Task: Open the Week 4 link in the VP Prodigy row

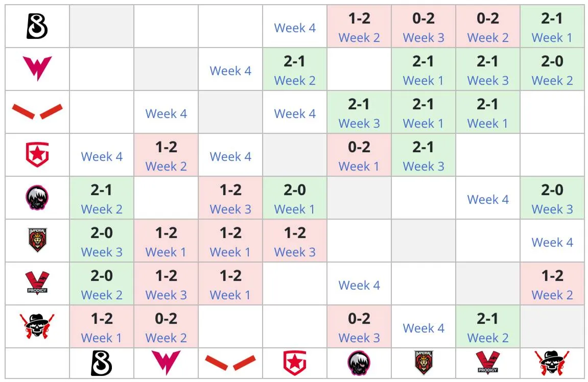Action: (359, 285)
